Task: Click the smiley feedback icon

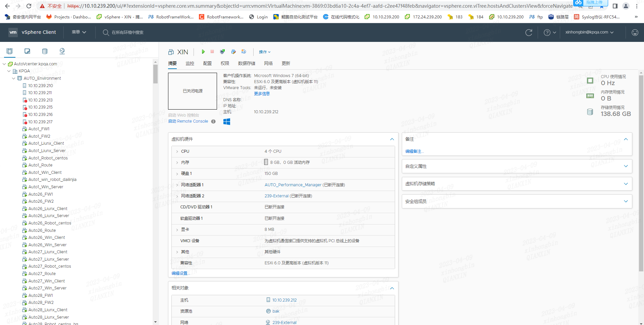Action: coord(635,32)
